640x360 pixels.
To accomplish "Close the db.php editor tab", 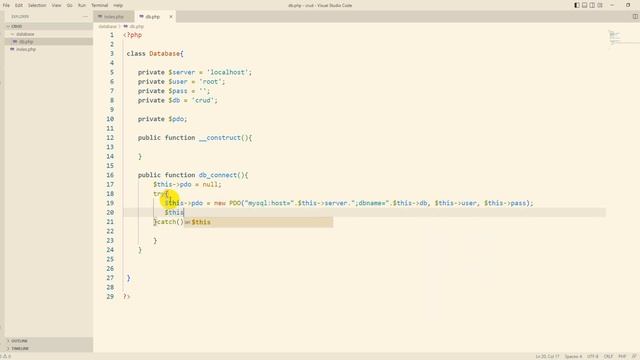I will [171, 17].
